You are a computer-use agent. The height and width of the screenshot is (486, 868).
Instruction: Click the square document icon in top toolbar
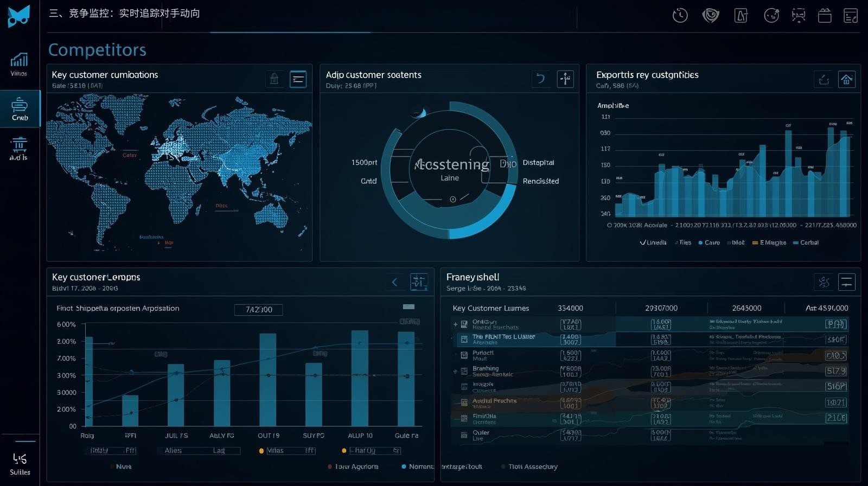pyautogui.click(x=741, y=16)
